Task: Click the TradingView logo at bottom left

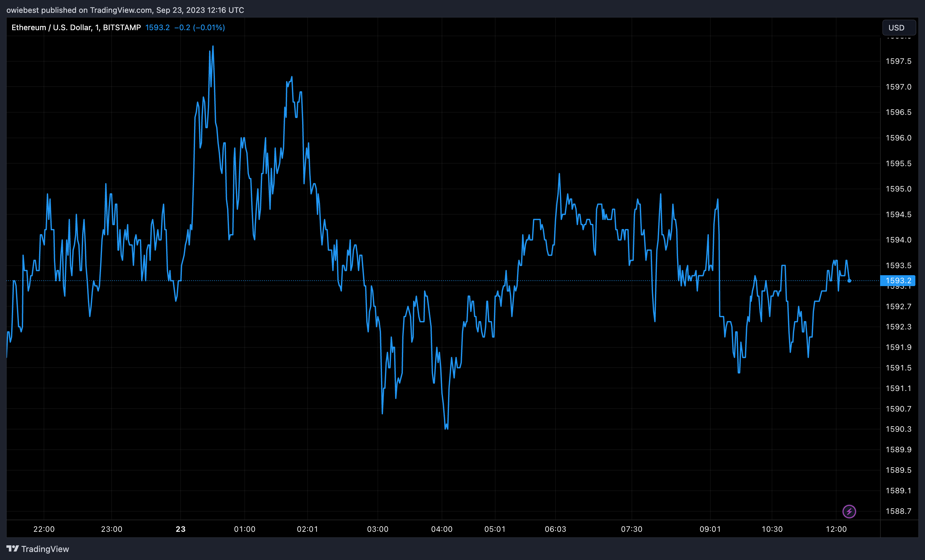Action: click(x=38, y=549)
